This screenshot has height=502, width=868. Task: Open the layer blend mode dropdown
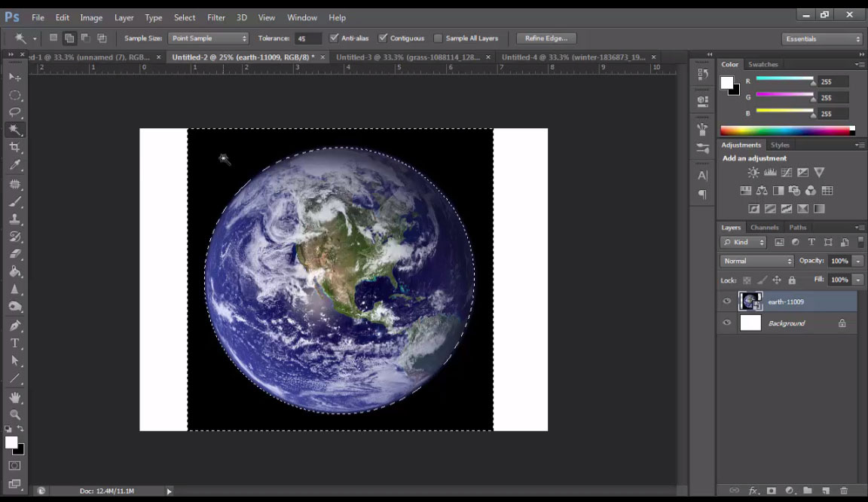[756, 260]
